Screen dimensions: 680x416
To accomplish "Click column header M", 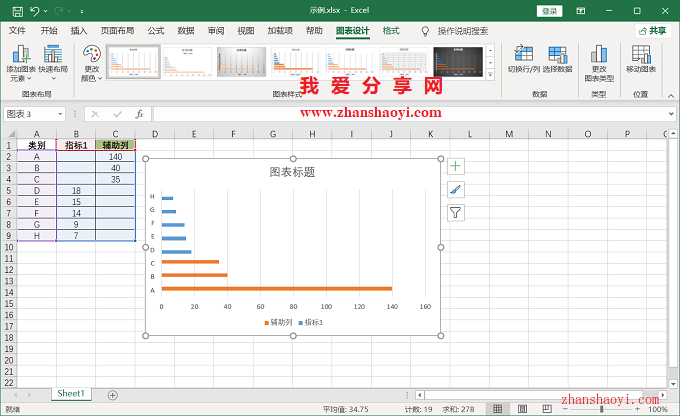I will tap(509, 134).
